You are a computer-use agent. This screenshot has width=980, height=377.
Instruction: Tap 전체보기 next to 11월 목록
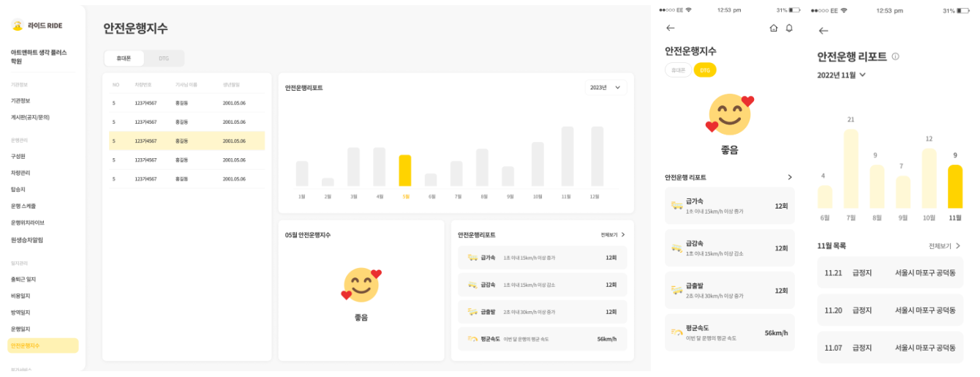(x=944, y=246)
